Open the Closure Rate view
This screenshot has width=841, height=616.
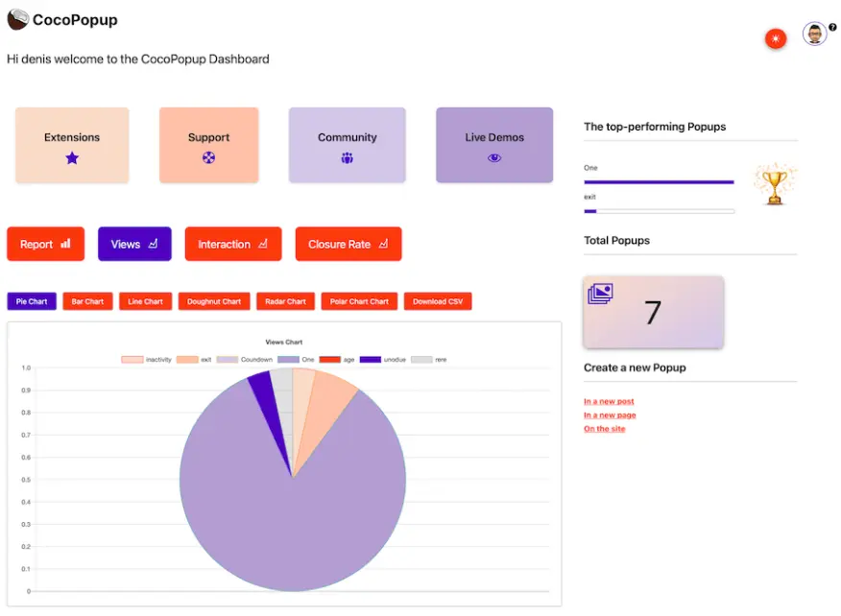(348, 244)
